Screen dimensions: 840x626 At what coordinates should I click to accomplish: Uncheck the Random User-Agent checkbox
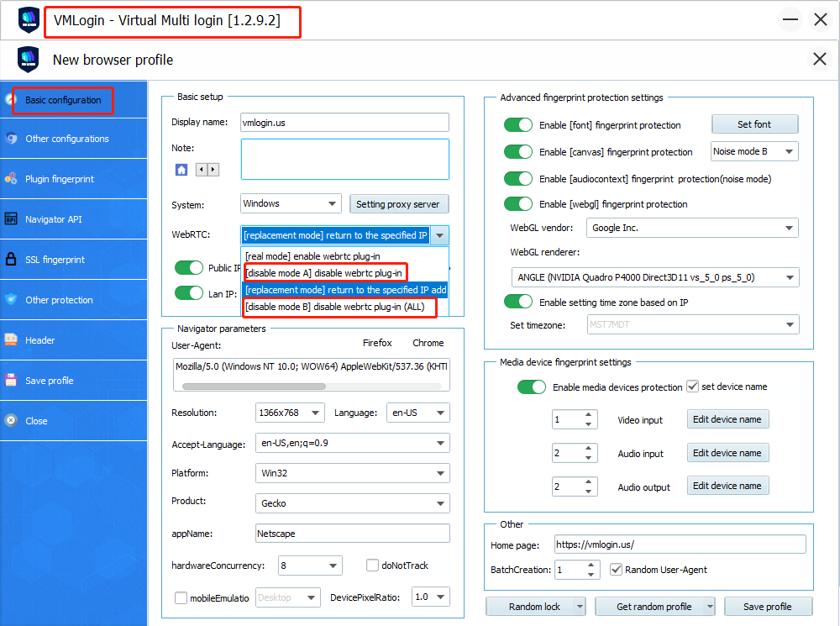(x=616, y=570)
